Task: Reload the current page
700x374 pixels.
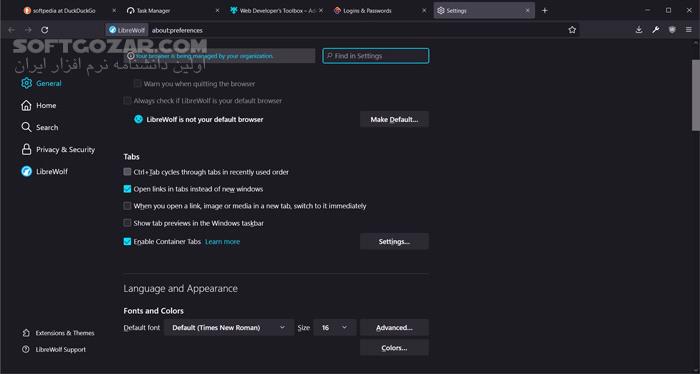Action: click(x=45, y=30)
